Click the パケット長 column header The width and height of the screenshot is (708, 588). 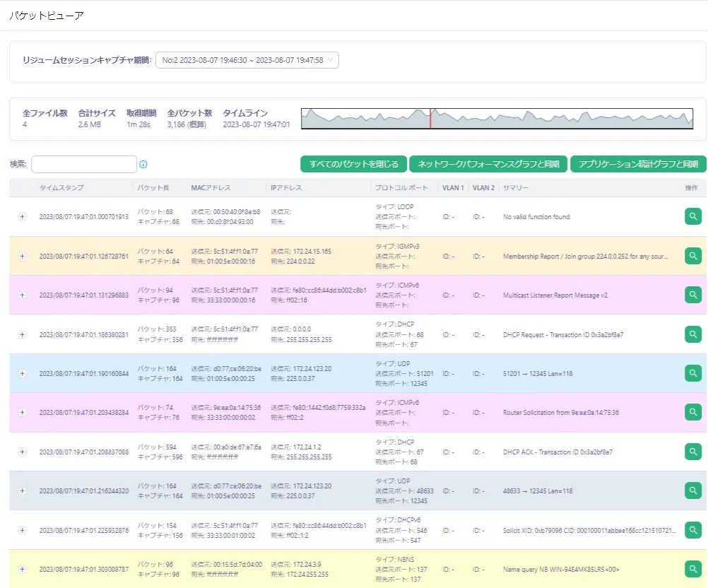153,188
